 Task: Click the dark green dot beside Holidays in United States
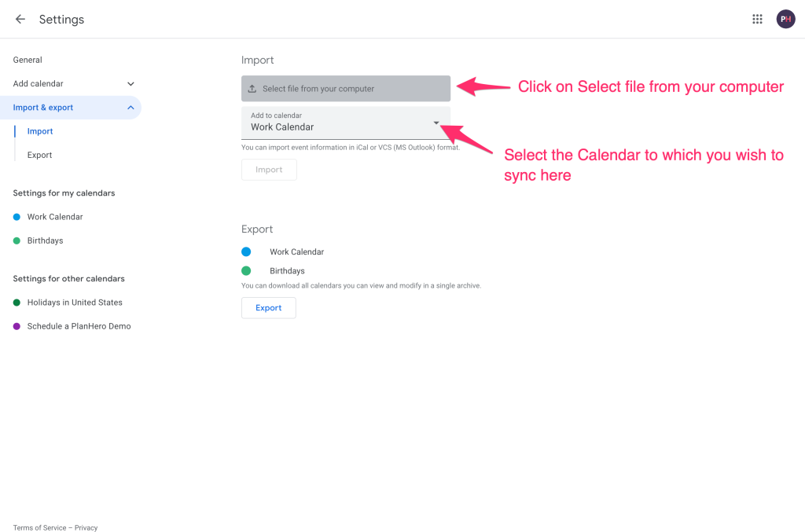(17, 303)
